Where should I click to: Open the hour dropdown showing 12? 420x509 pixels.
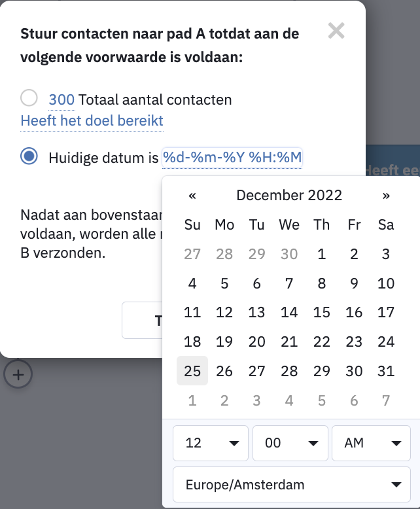(210, 443)
